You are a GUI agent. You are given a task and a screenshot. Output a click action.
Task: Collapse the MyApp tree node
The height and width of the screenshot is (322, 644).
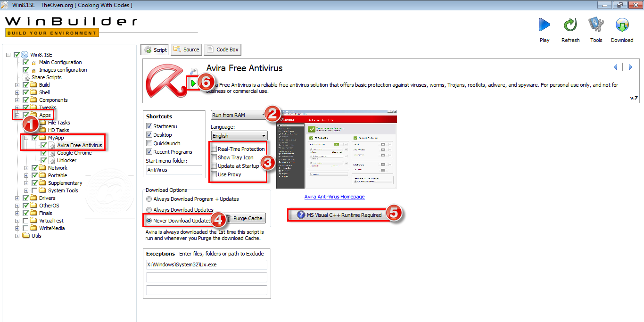click(26, 138)
